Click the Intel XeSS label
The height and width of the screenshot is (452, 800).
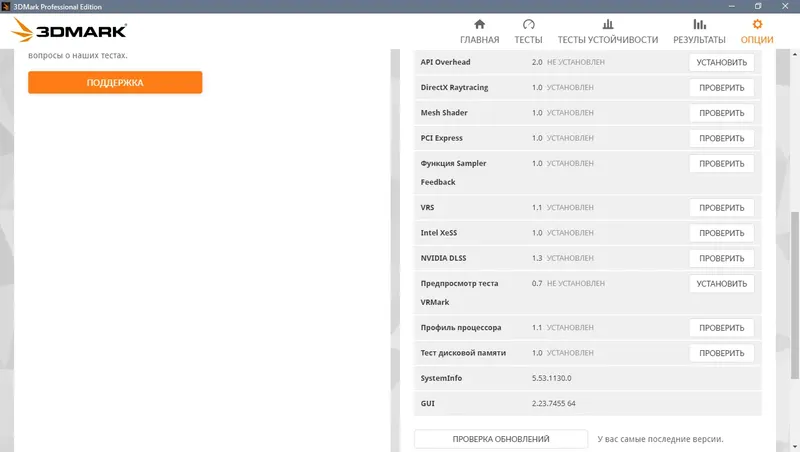point(439,233)
